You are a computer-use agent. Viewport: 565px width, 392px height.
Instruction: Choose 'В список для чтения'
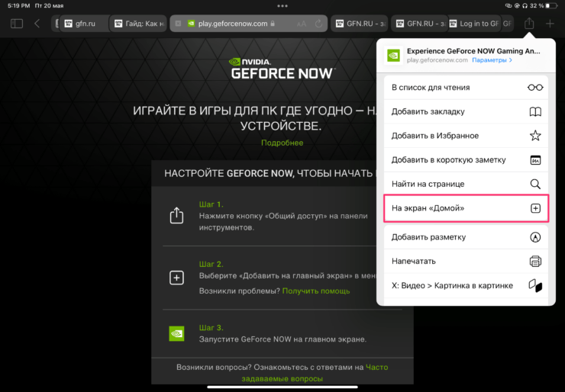pos(466,88)
